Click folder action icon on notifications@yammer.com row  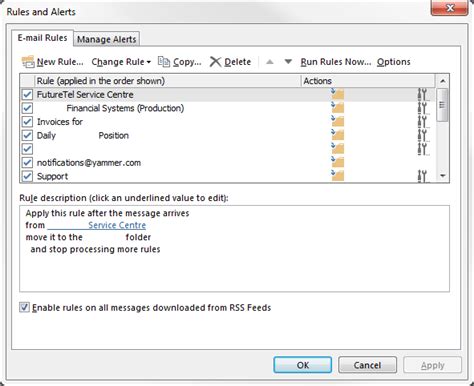[337, 162]
